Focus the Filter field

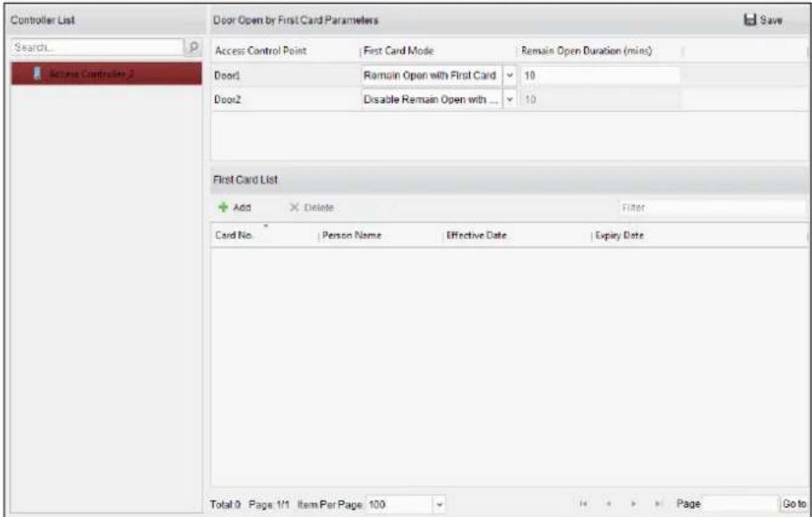pos(712,208)
